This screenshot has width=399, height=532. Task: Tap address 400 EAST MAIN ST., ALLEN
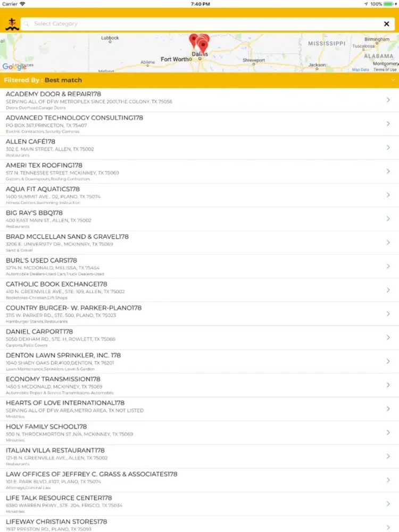[48, 220]
